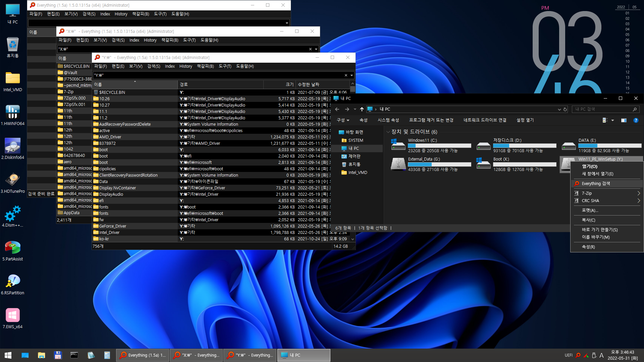Launch the 7.EWS_x64 desktop shortcut
Screen dimensions: 644x362
[13, 318]
